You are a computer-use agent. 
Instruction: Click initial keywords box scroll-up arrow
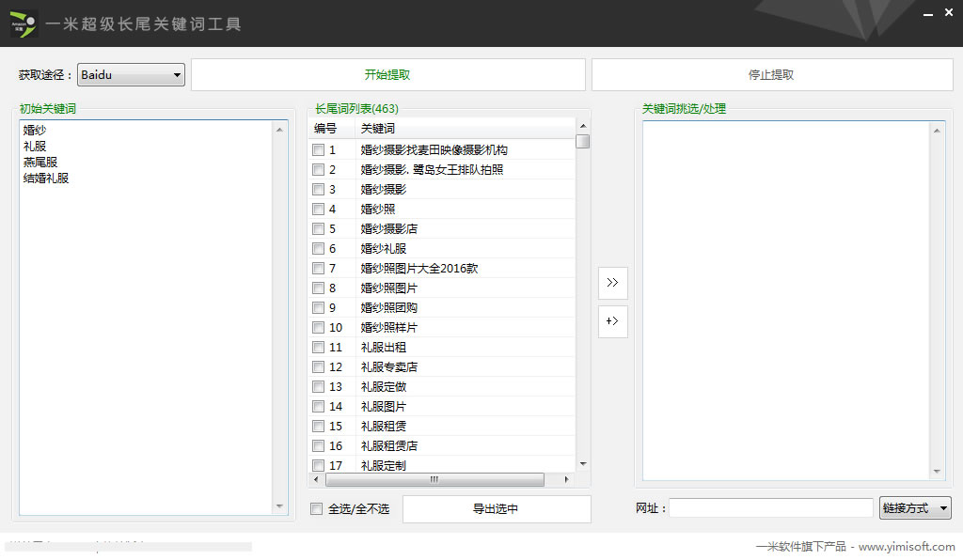coord(279,130)
